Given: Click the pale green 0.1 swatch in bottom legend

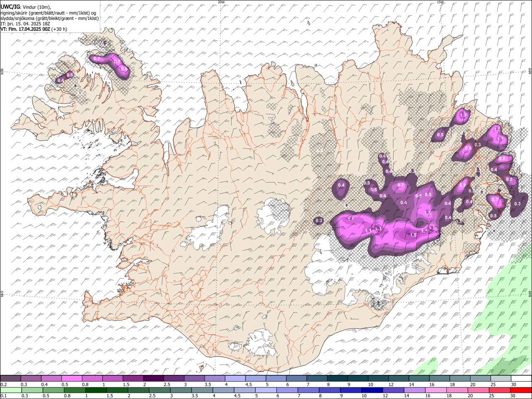Looking at the screenshot, I should pyautogui.click(x=10, y=390).
